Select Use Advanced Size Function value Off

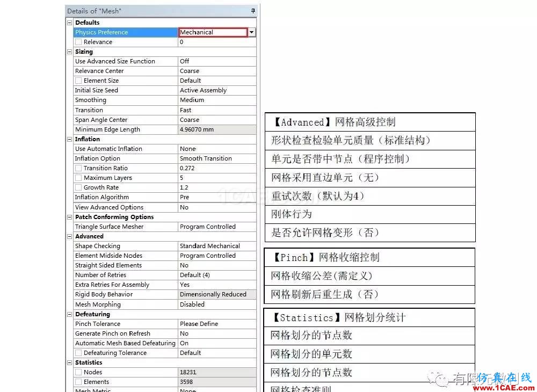point(217,61)
